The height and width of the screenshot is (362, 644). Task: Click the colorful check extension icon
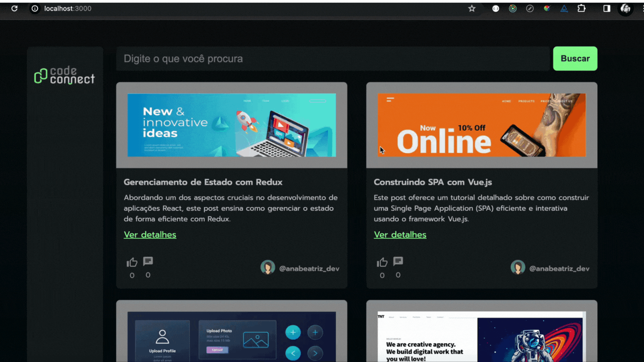pyautogui.click(x=547, y=8)
